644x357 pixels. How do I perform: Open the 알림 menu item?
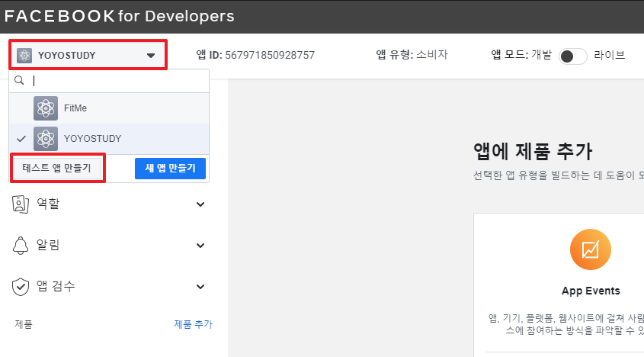tap(109, 246)
